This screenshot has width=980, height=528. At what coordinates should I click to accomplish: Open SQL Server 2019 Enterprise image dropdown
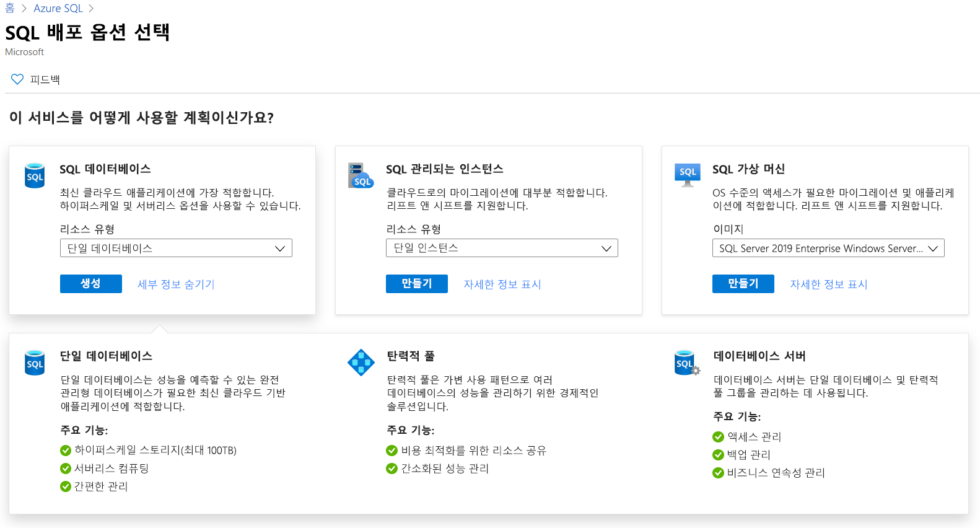[x=828, y=248]
